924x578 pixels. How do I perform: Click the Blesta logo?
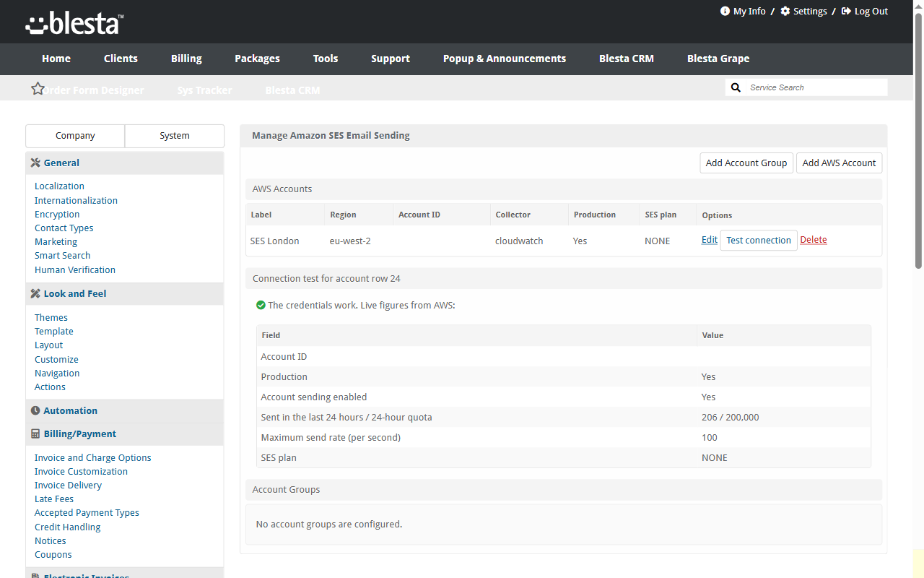74,24
